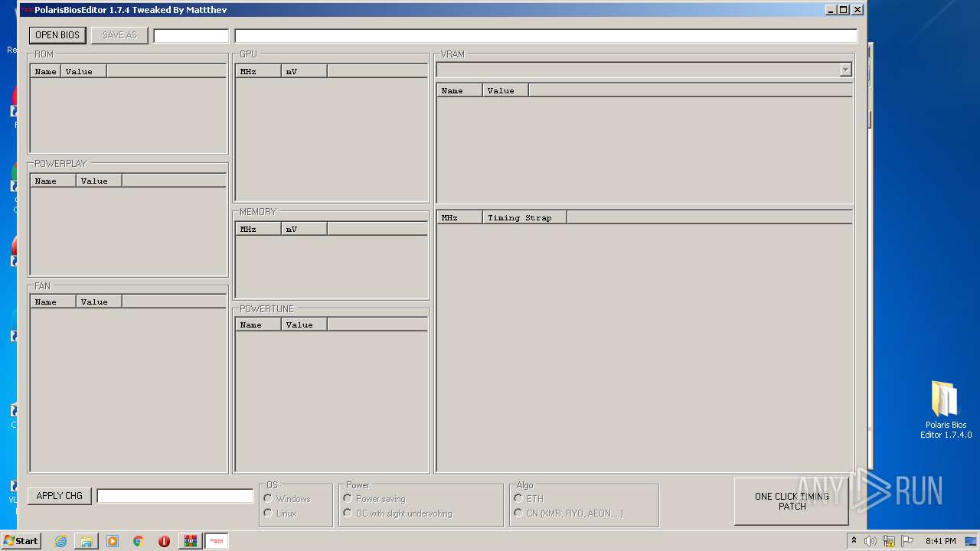980x551 pixels.
Task: Click the grayed SAVE AS button
Action: tap(119, 35)
